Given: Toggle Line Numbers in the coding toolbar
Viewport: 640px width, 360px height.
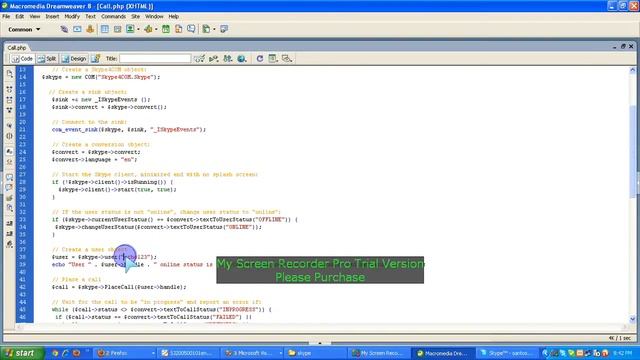Looking at the screenshot, I should pos(9,151).
